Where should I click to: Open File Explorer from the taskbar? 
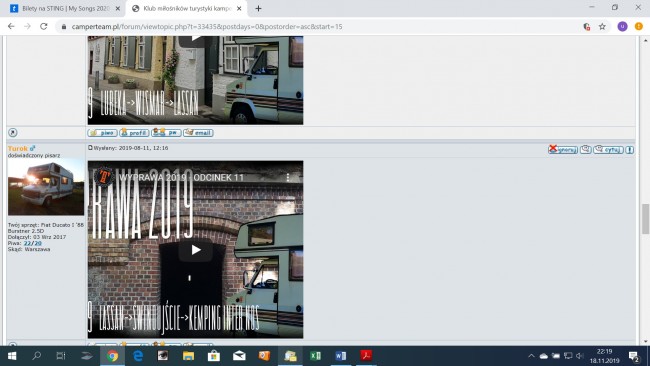(189, 356)
